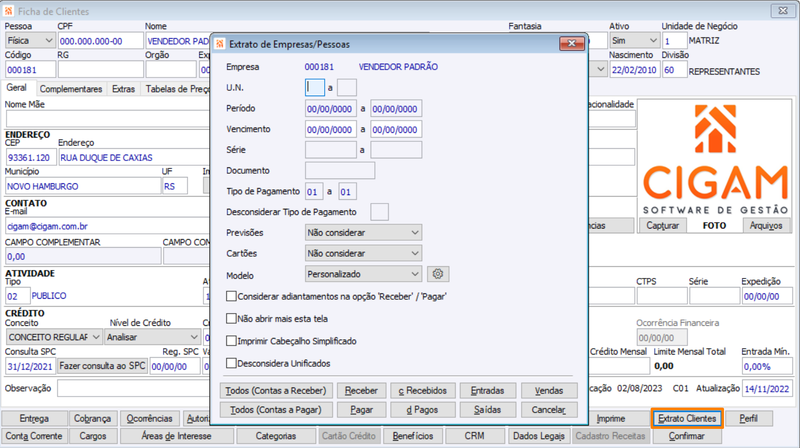
Task: Click the Entrada Mín. percentage field
Action: pos(767,366)
